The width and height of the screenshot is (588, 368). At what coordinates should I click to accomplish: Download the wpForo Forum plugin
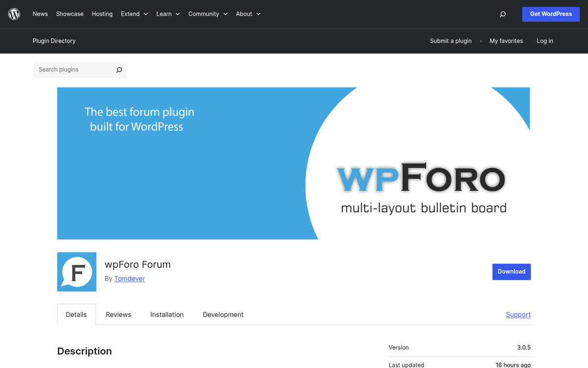pos(511,271)
